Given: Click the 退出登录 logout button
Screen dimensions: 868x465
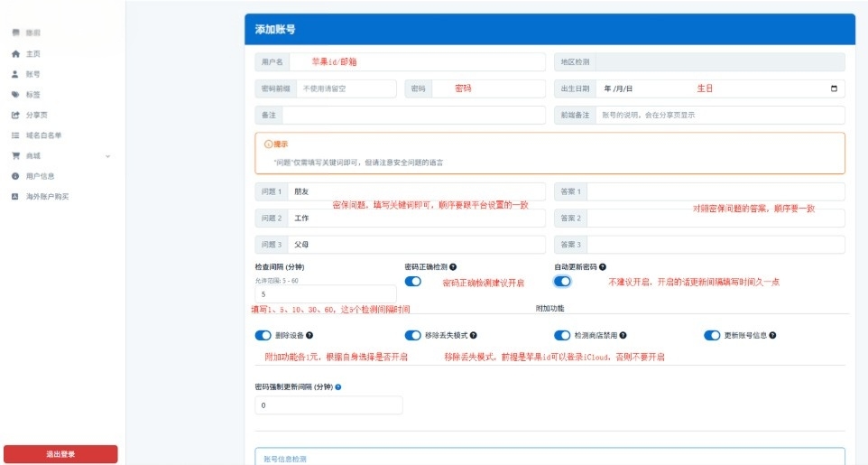Looking at the screenshot, I should pos(60,454).
